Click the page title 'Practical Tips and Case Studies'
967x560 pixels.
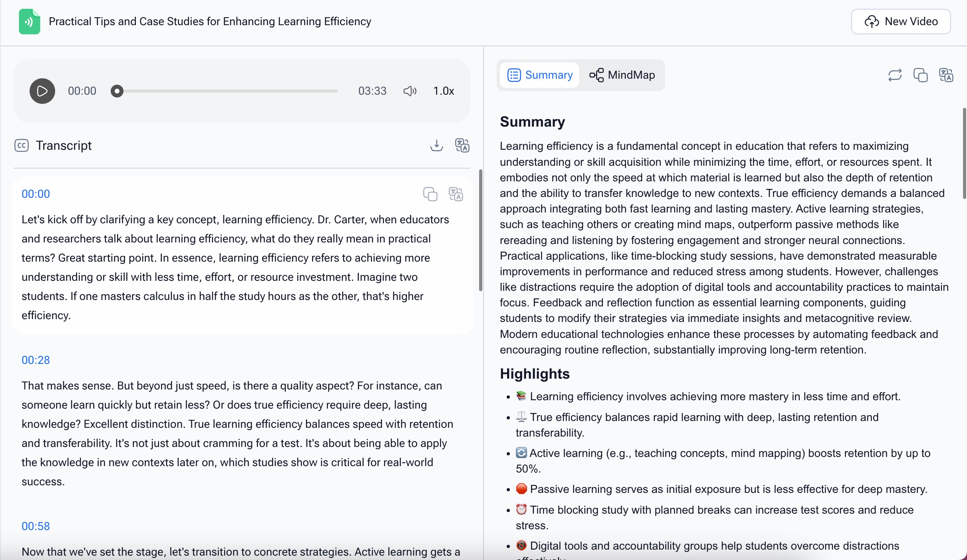pyautogui.click(x=210, y=22)
